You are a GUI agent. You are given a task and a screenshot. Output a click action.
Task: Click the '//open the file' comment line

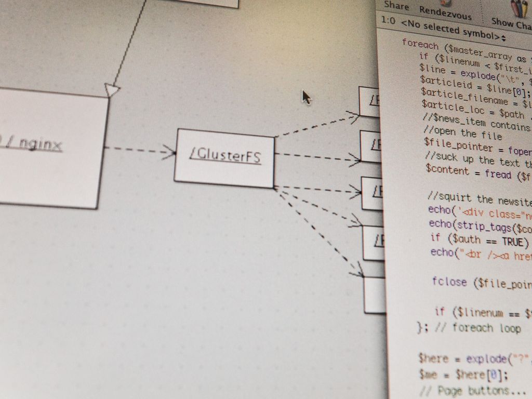(462, 134)
